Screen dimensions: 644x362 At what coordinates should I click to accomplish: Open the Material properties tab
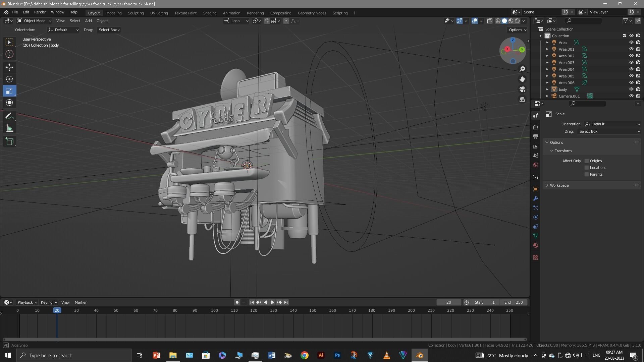(x=536, y=245)
